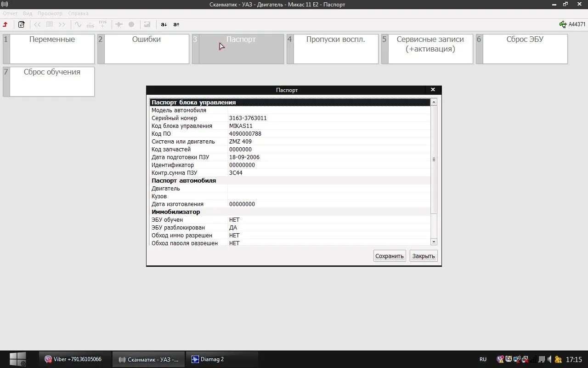Open the edit notes toolbar icon
588x368 pixels.
21,24
